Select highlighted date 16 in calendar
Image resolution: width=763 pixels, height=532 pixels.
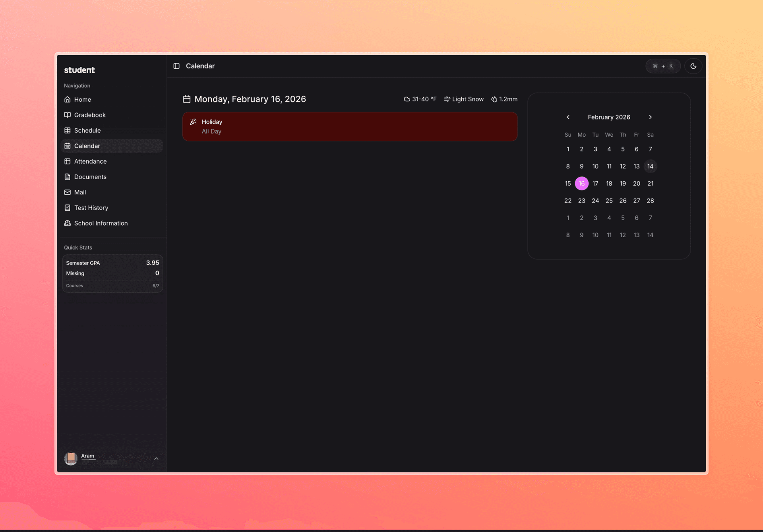tap(581, 184)
